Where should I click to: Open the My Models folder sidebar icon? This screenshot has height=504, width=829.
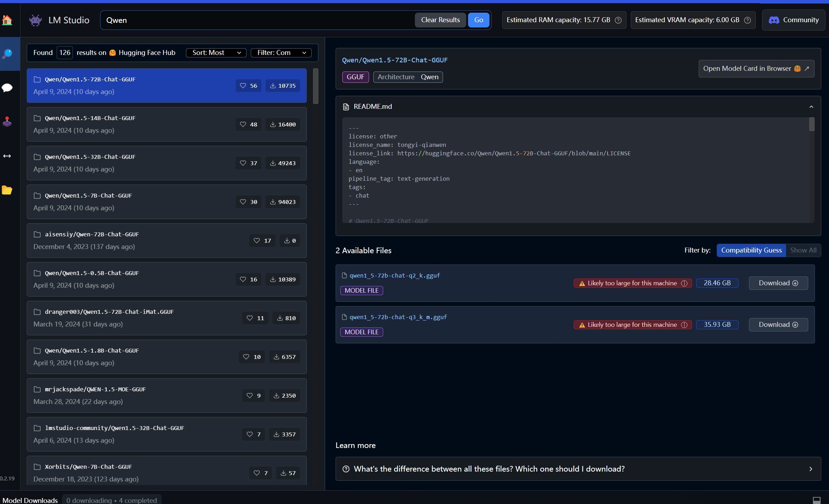coord(7,190)
